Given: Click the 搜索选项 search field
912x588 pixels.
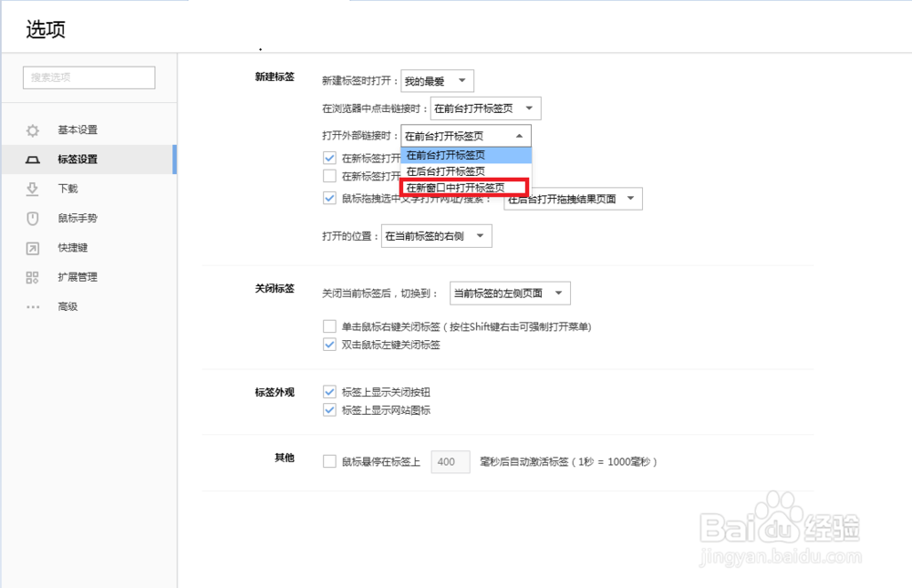Looking at the screenshot, I should 88,77.
